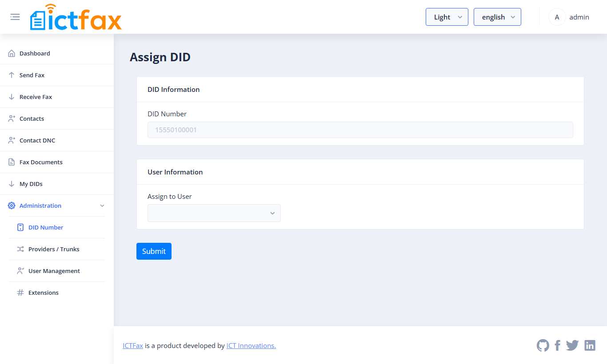The width and height of the screenshot is (607, 364).
Task: Click the User Information section title
Action: pos(175,172)
